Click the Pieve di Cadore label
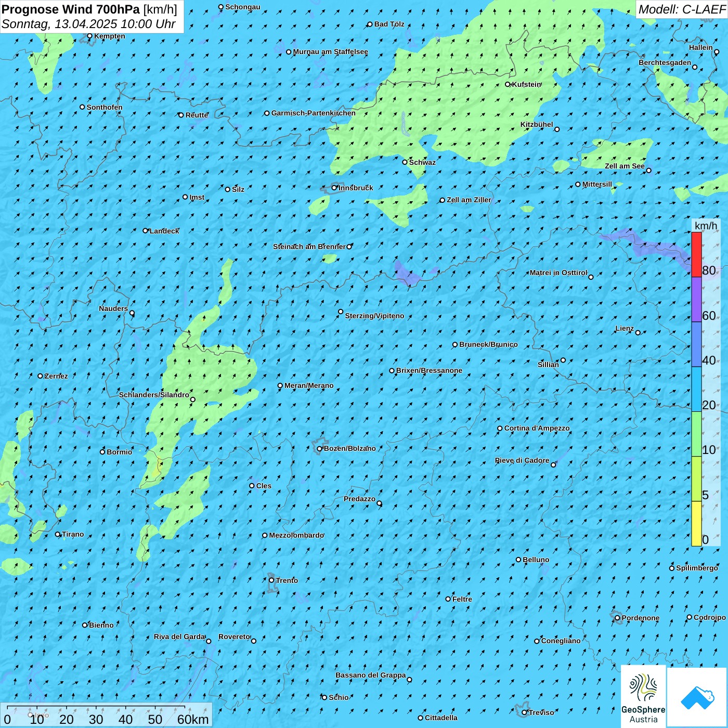The image size is (728, 728). coord(522,460)
